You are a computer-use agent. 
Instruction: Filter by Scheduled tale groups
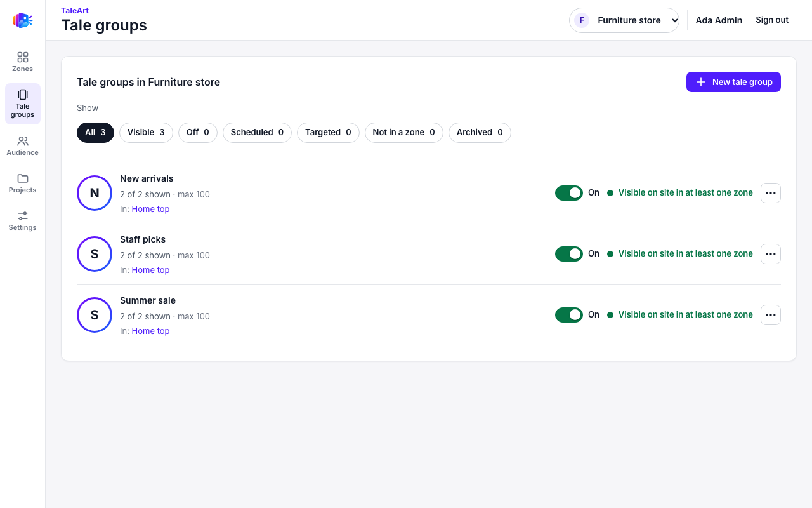(x=257, y=133)
